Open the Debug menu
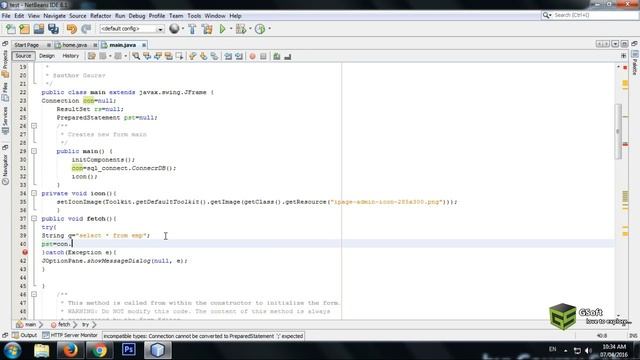This screenshot has width=640, height=360. [x=137, y=16]
